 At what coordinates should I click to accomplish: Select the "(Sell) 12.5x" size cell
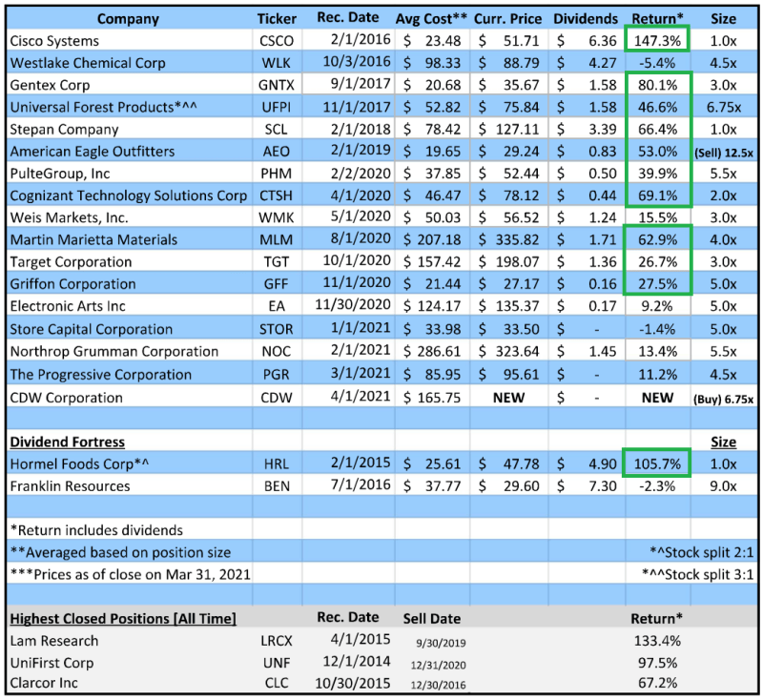pos(724,153)
